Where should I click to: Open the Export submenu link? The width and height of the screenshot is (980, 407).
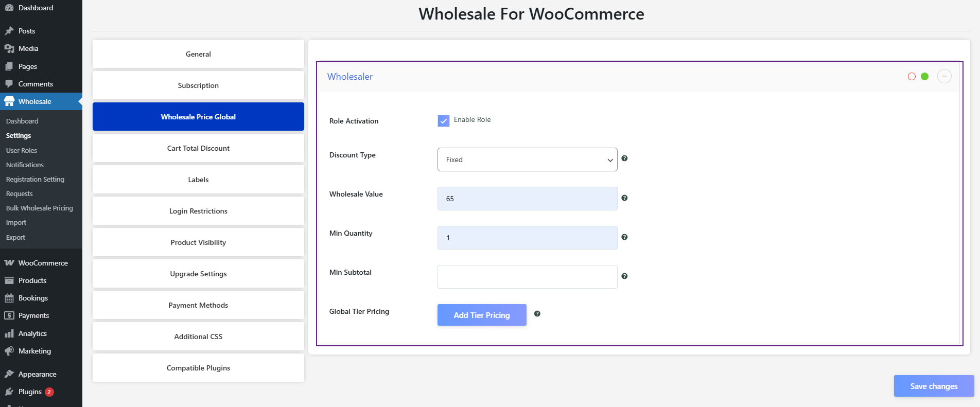click(15, 237)
